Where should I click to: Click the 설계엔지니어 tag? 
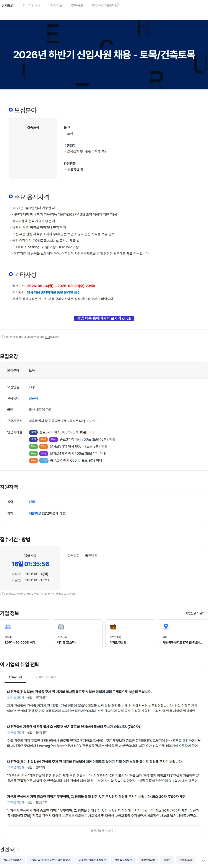tap(187, 860)
